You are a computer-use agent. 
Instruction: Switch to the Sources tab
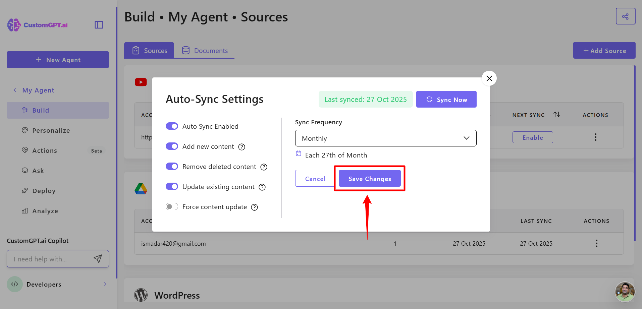(149, 50)
